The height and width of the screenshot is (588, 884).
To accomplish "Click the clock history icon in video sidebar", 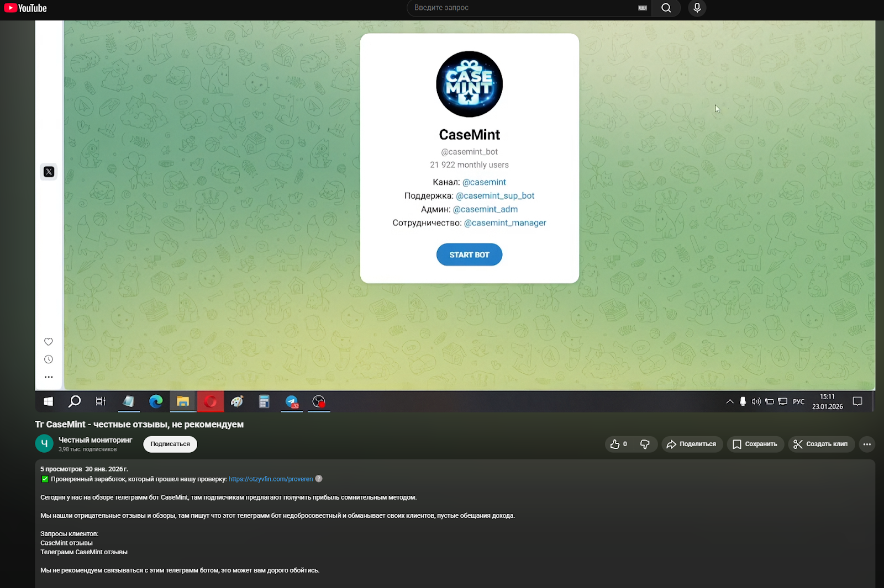I will click(x=49, y=359).
